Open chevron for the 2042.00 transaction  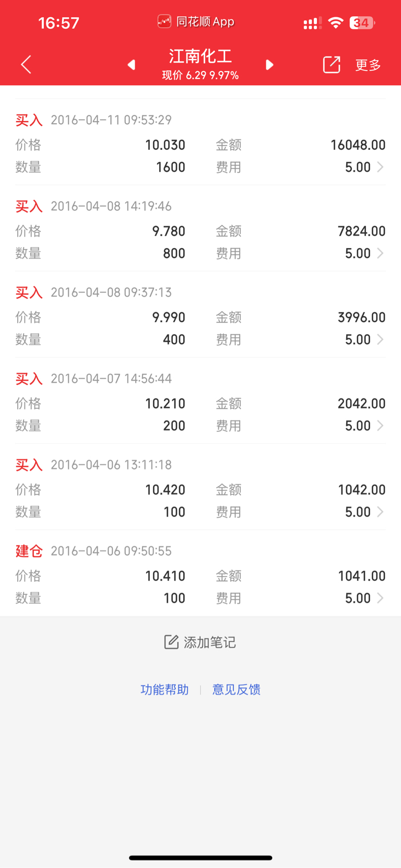380,426
